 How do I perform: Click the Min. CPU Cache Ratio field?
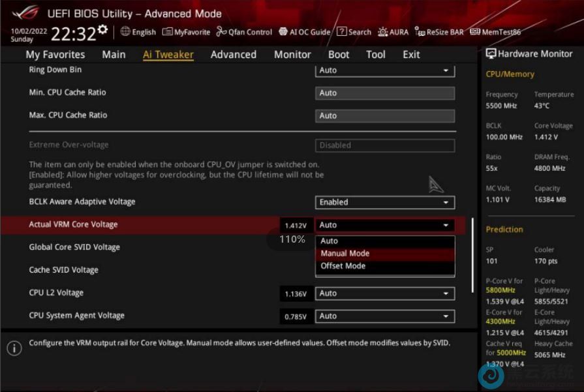click(x=384, y=93)
